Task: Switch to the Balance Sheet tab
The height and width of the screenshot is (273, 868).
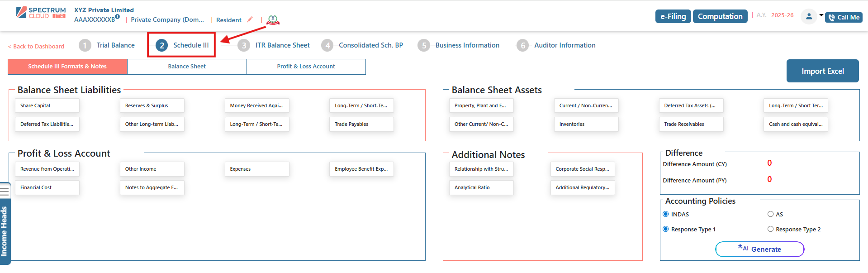Action: coord(187,67)
